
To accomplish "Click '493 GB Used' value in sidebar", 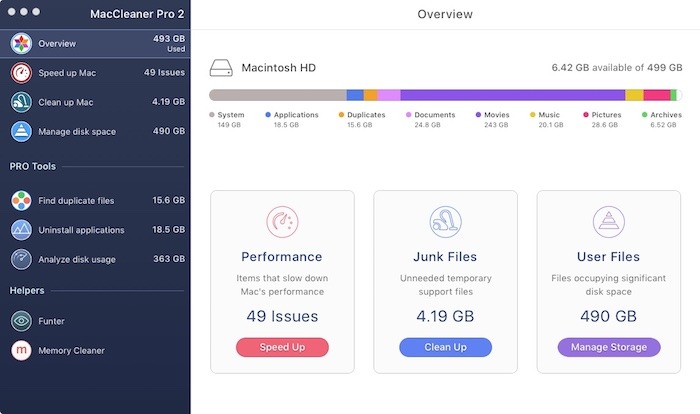I will [x=169, y=43].
